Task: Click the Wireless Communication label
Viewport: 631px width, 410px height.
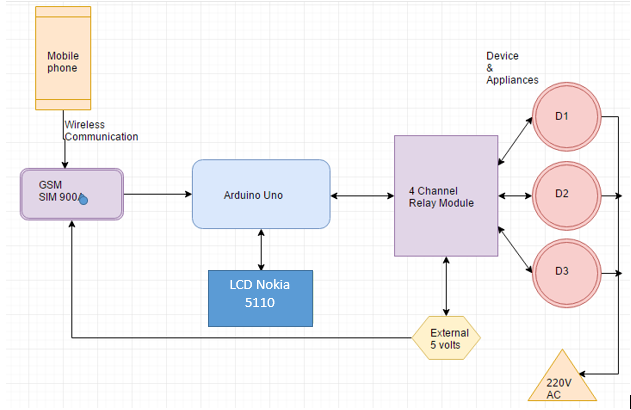Action: [101, 131]
